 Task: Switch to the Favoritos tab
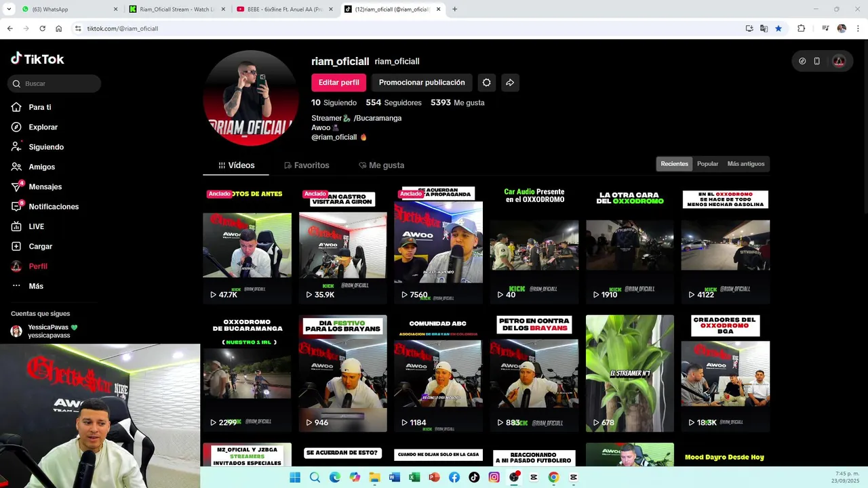coord(307,165)
